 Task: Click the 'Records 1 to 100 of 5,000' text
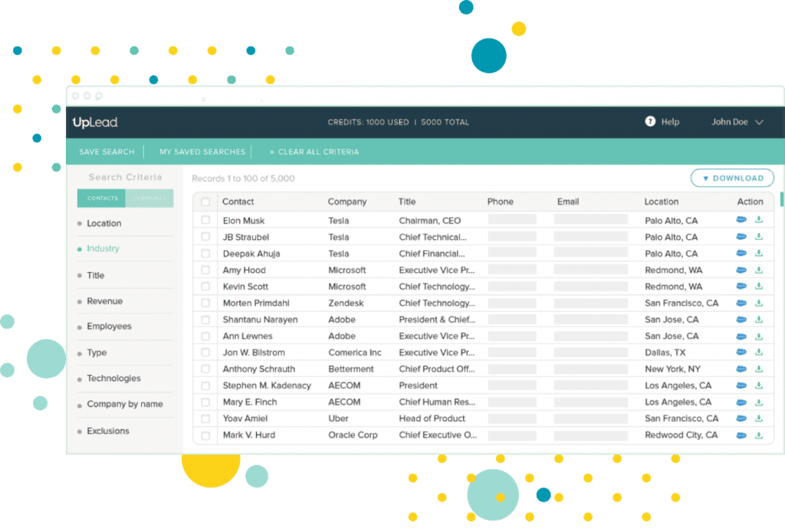[x=243, y=178]
